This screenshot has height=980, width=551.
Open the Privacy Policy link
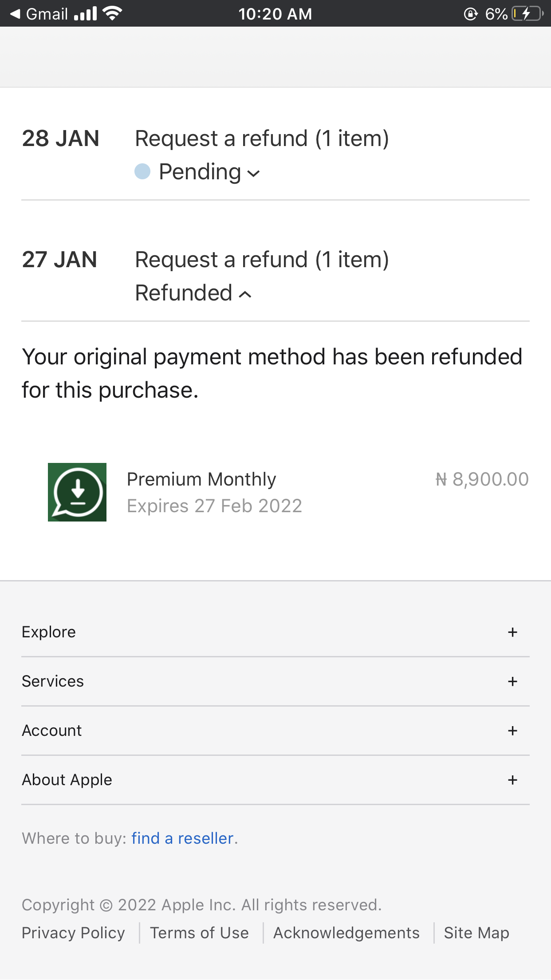point(73,933)
